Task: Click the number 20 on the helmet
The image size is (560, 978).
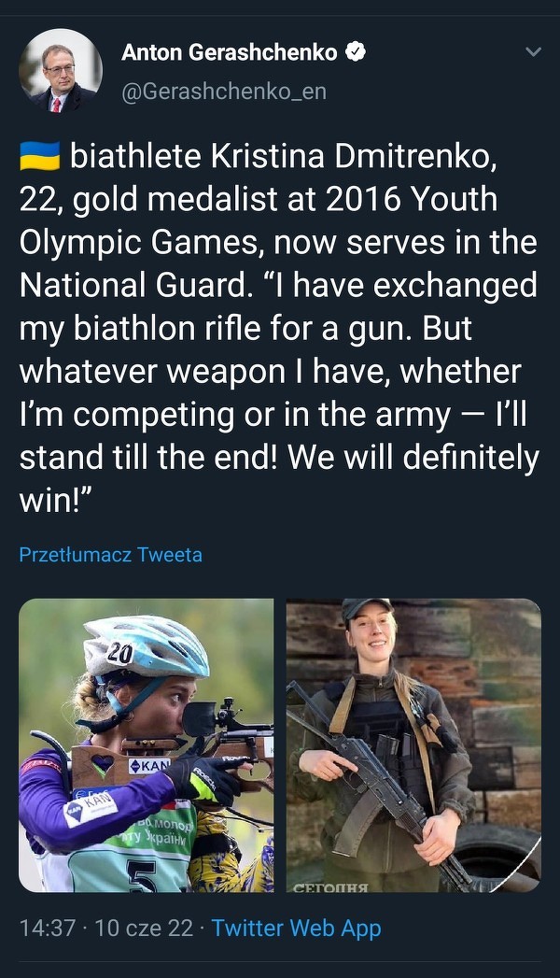Action: (119, 654)
